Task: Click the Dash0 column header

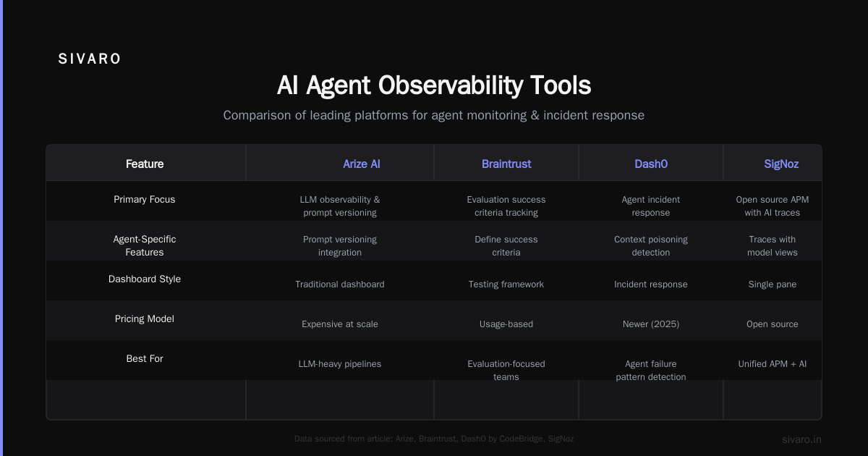Action: click(651, 164)
